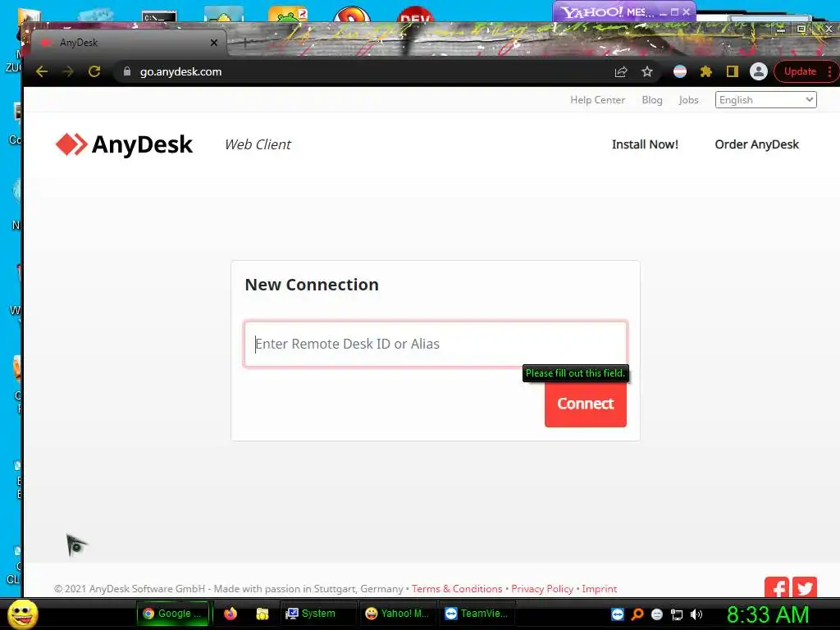Bookmark this page with the star icon
The height and width of the screenshot is (630, 840).
click(647, 71)
